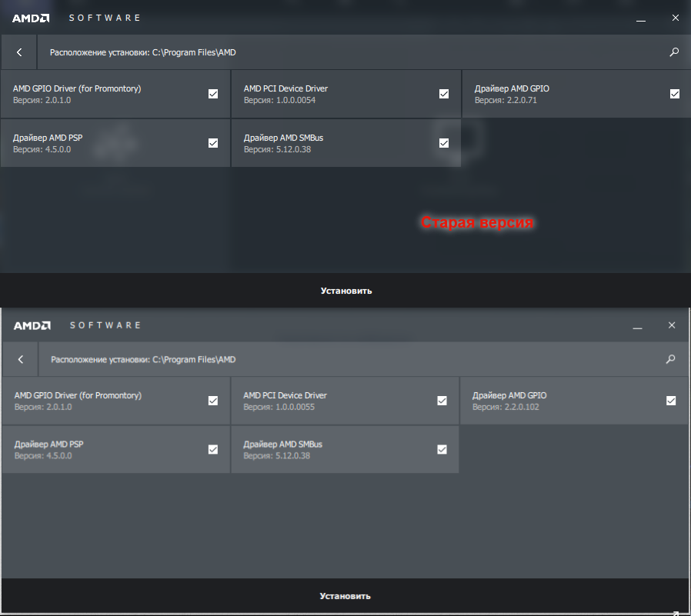Screen dimensions: 691x616
Task: Click SOFTWARE title text in upper window
Action: pyautogui.click(x=105, y=18)
